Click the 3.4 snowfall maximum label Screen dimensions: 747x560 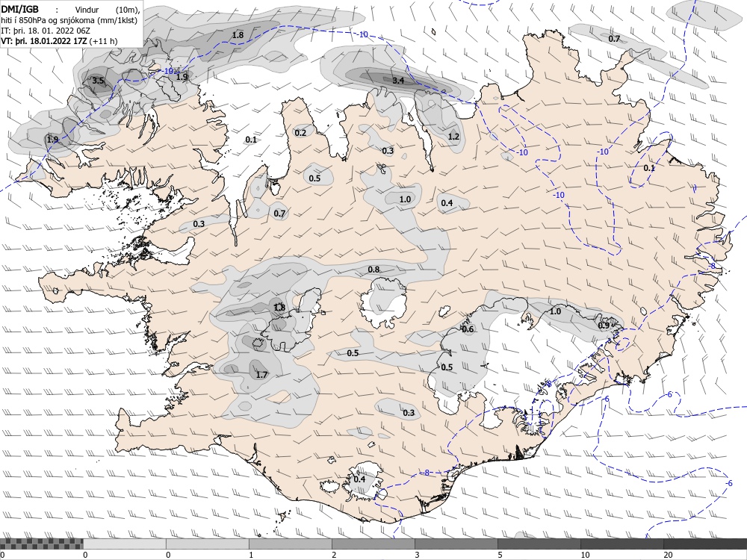click(x=398, y=81)
